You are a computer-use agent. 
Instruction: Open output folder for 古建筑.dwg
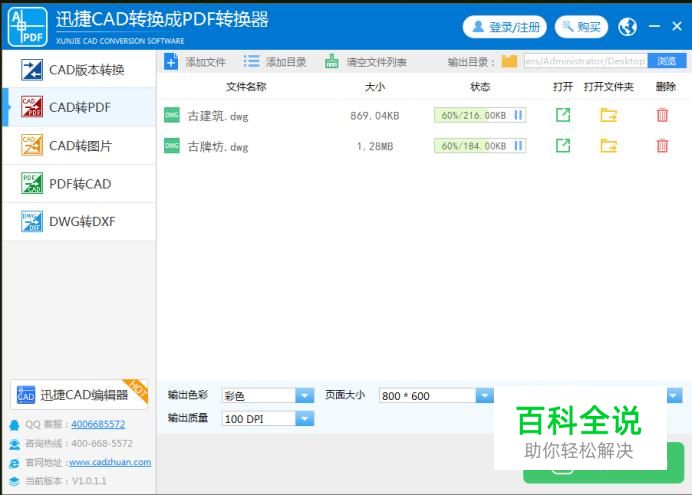click(x=609, y=115)
